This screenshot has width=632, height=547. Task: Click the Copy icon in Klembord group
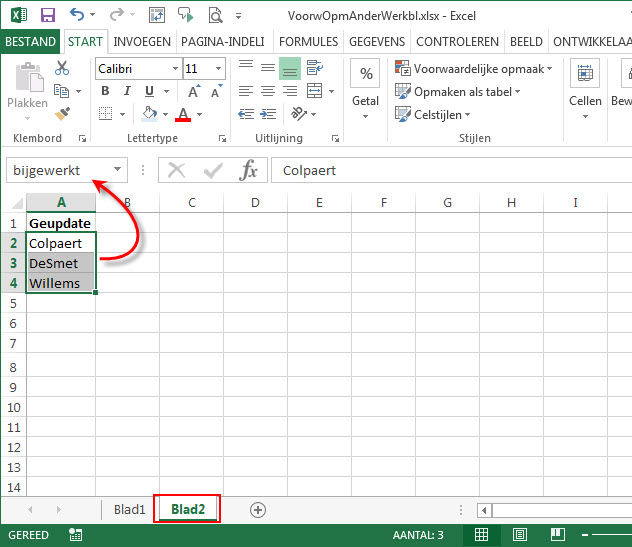point(61,91)
